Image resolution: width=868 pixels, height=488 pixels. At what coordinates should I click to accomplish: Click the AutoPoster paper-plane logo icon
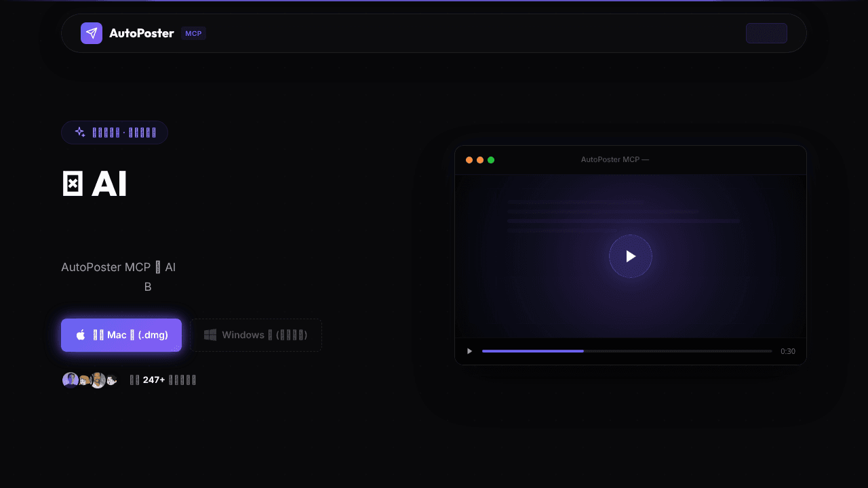pyautogui.click(x=92, y=33)
